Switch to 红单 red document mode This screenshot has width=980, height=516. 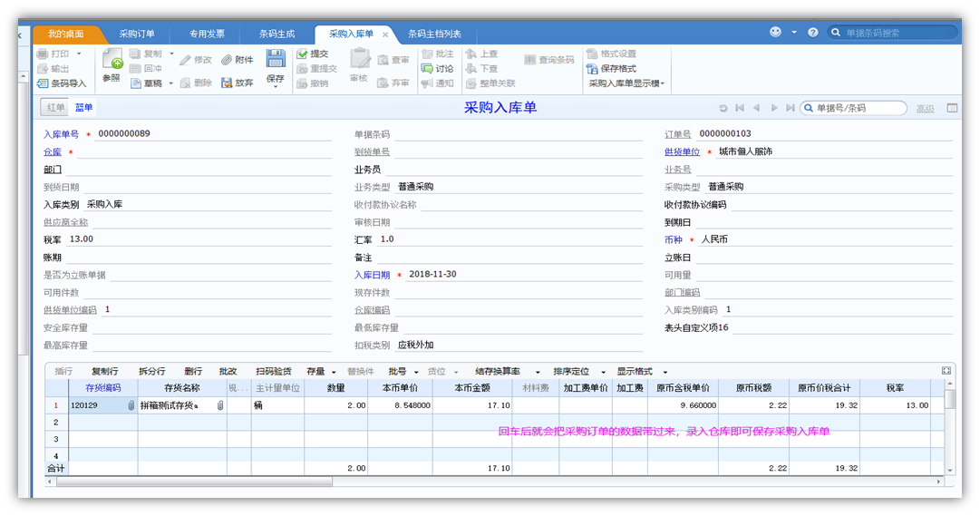(x=55, y=108)
